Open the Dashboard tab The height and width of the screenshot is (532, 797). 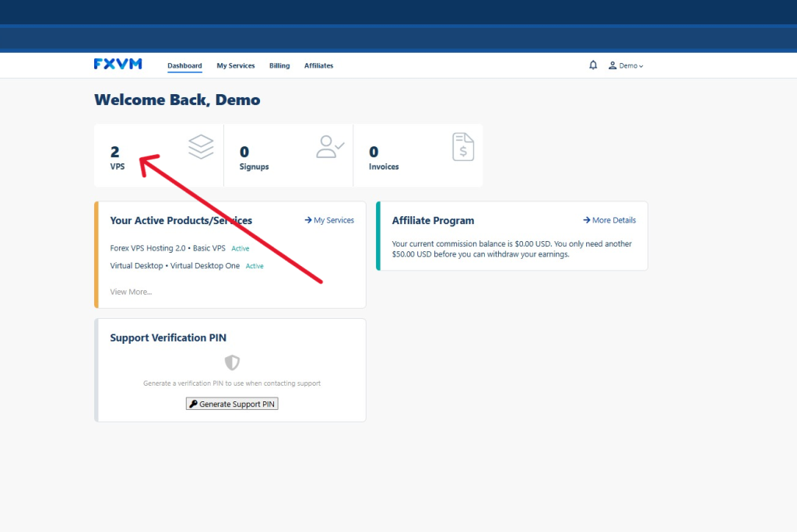click(x=184, y=66)
